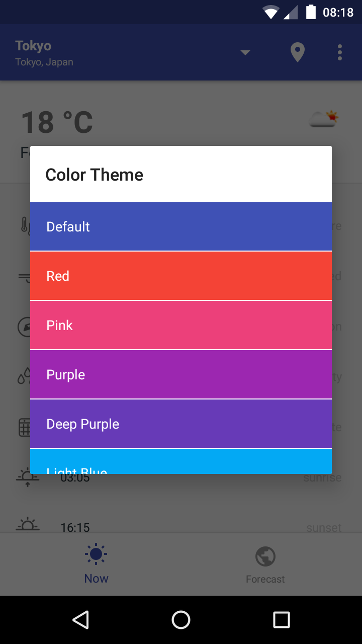Image resolution: width=362 pixels, height=644 pixels.
Task: Open the recent apps square button
Action: 281,620
